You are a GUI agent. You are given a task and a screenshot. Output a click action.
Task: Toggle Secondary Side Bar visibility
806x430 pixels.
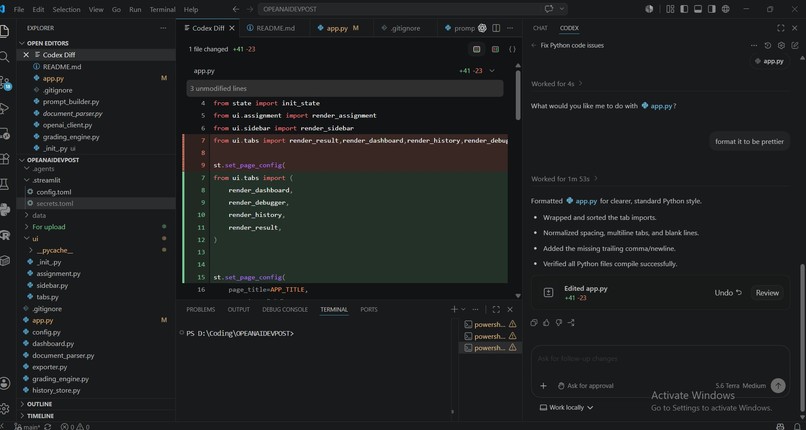pyautogui.click(x=711, y=9)
